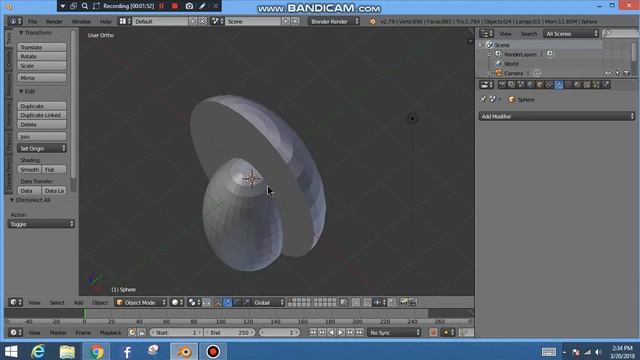Open the No Sync playback dropdown
The image size is (640, 360).
394,333
